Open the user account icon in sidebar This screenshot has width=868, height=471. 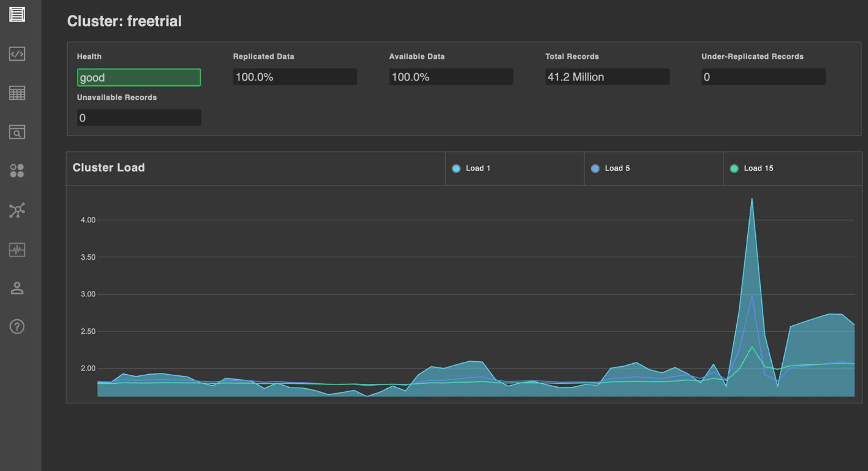(x=17, y=288)
